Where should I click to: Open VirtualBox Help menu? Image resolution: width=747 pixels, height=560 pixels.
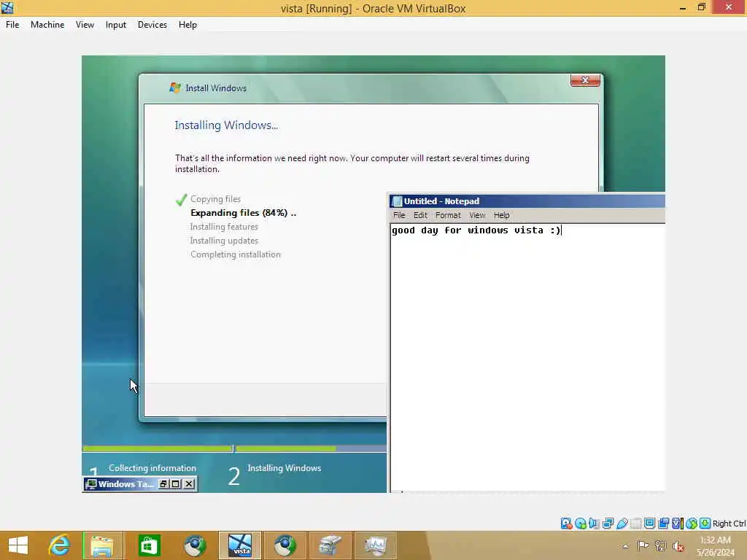coord(187,25)
